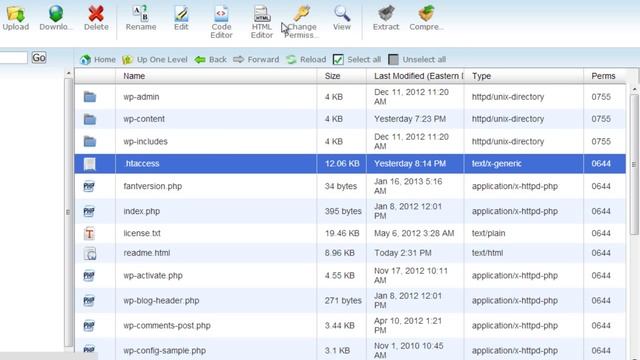Select the index.php file name
The width and height of the screenshot is (640, 360).
pyautogui.click(x=142, y=211)
